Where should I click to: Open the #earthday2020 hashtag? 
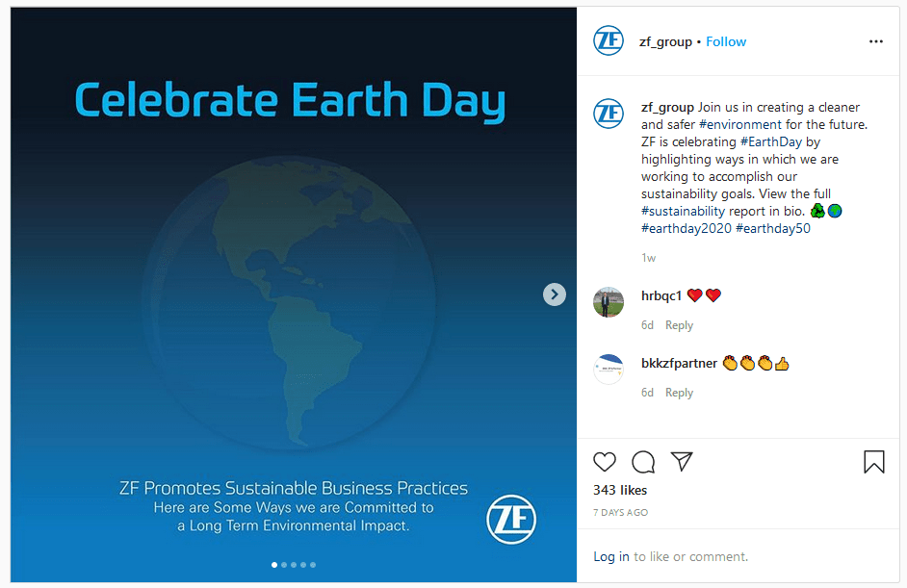686,228
